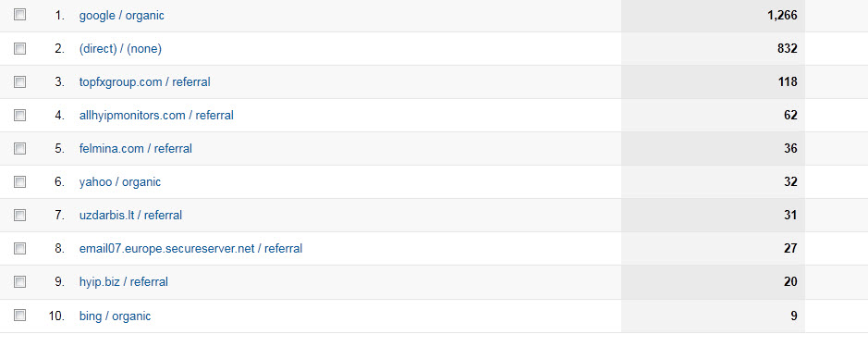Check the box for google / organic
The width and height of the screenshot is (868, 347).
20,15
